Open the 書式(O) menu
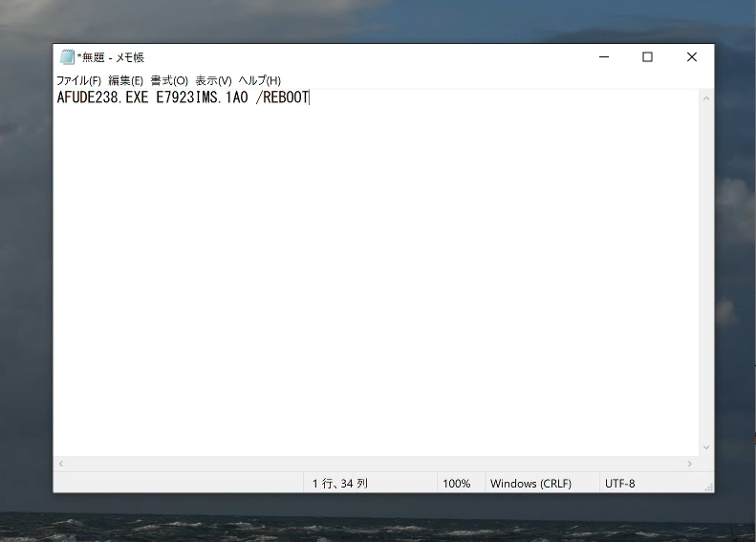This screenshot has width=756, height=542. pos(169,80)
